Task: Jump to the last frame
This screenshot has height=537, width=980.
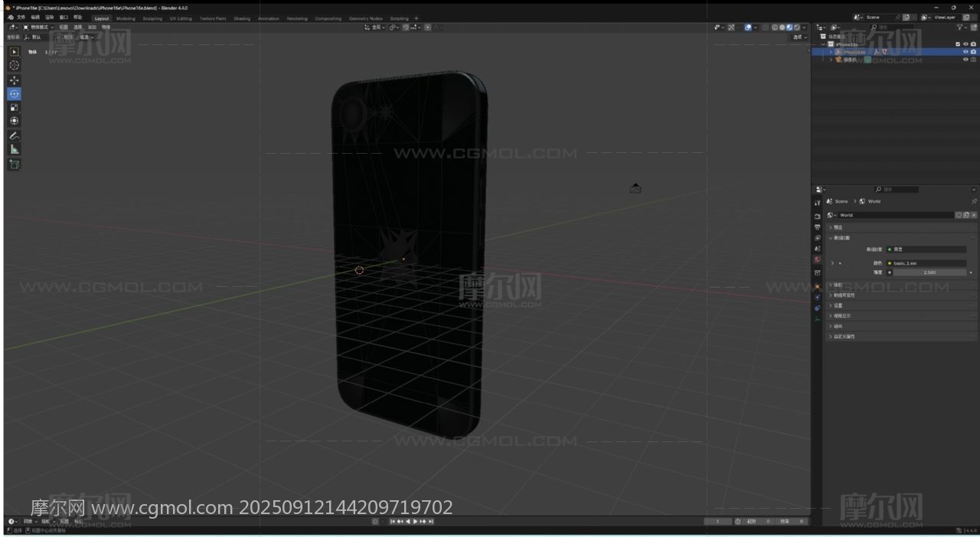Action: (x=431, y=522)
